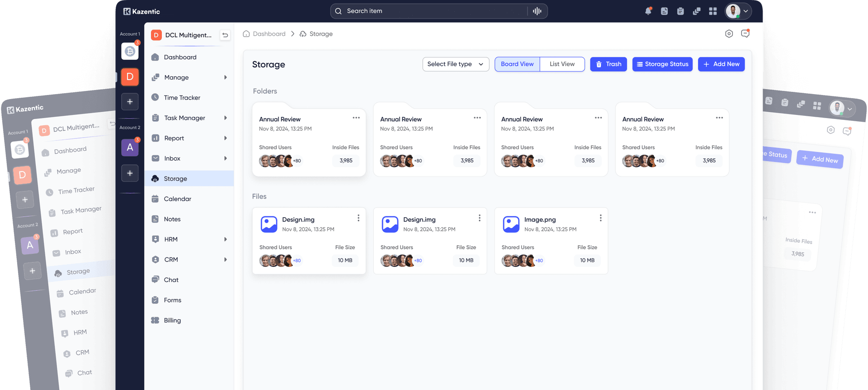Screen dimensions: 868x390
Task: Open the Storage sidebar item
Action: tap(189, 179)
